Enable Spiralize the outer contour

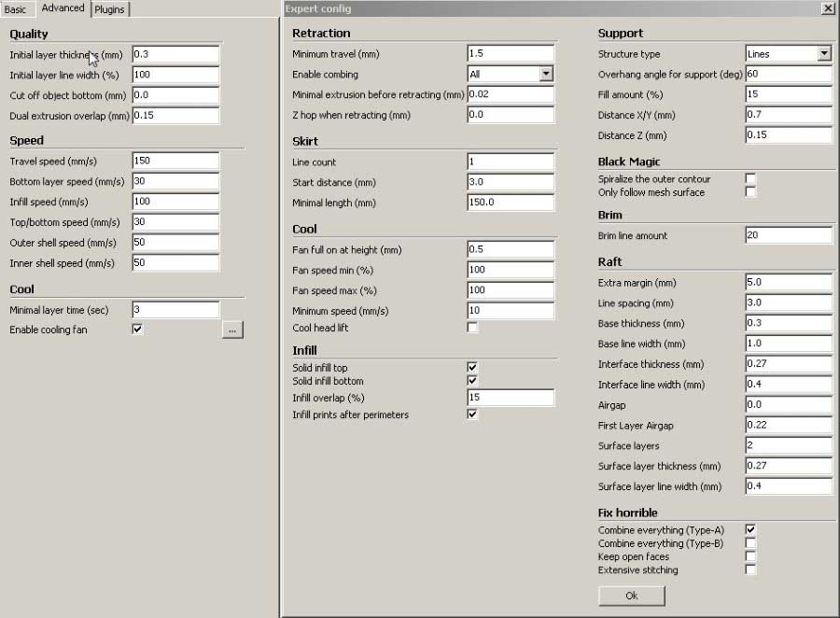tap(750, 178)
